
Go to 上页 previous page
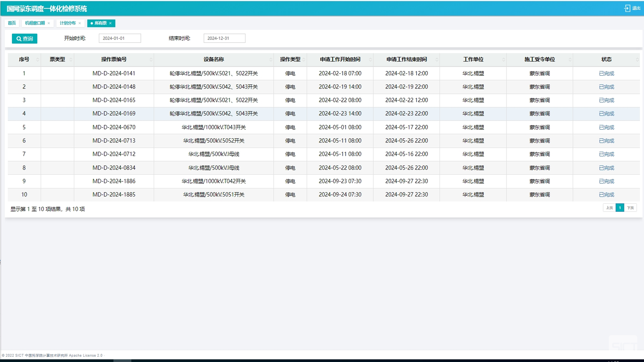pos(609,208)
